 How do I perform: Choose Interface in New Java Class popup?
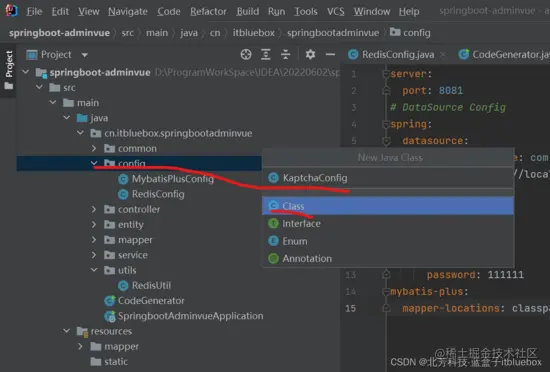pos(388,223)
